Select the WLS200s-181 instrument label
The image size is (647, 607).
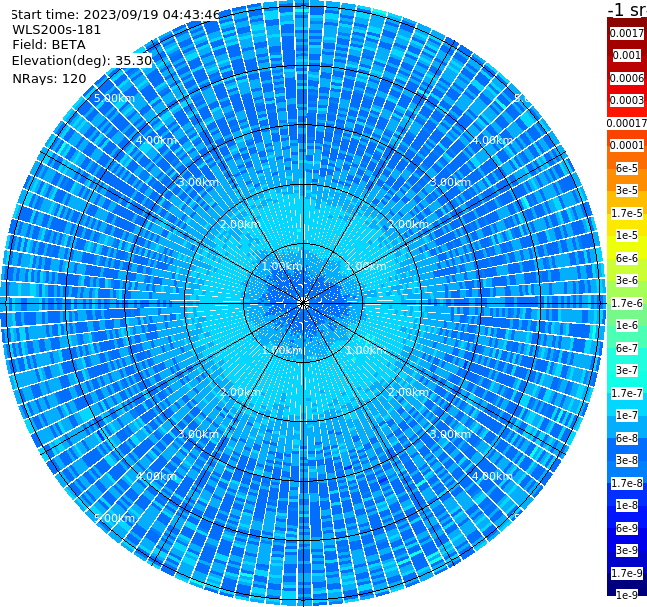pyautogui.click(x=57, y=30)
